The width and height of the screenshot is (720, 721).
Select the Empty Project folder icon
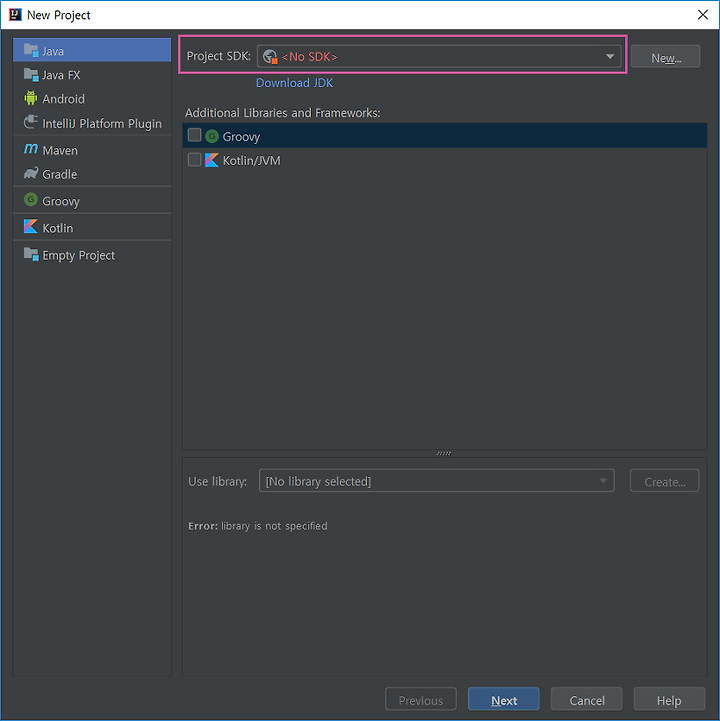click(x=31, y=254)
